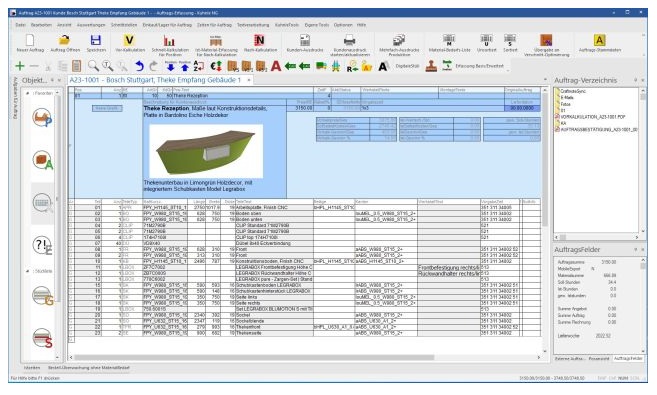The height and width of the screenshot is (395, 657).
Task: Open Schnell-Kalkulation für Position chart icon
Action: (170, 45)
